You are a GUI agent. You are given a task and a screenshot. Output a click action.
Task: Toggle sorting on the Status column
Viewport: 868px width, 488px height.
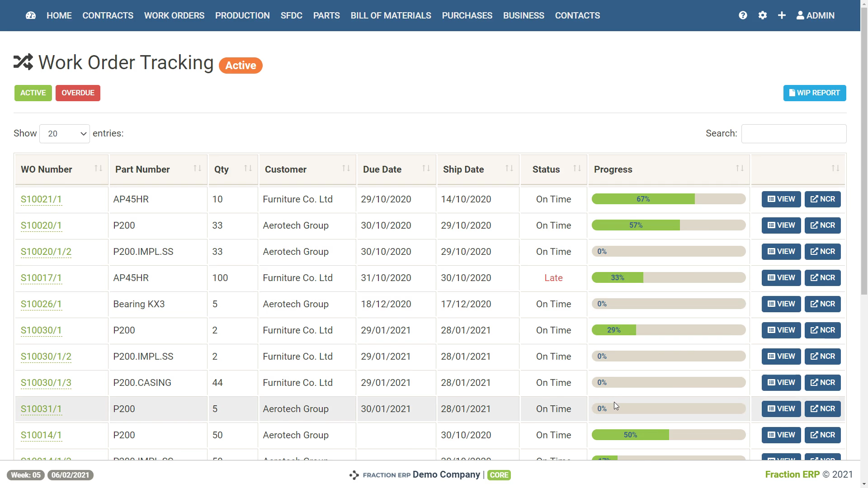click(x=578, y=168)
